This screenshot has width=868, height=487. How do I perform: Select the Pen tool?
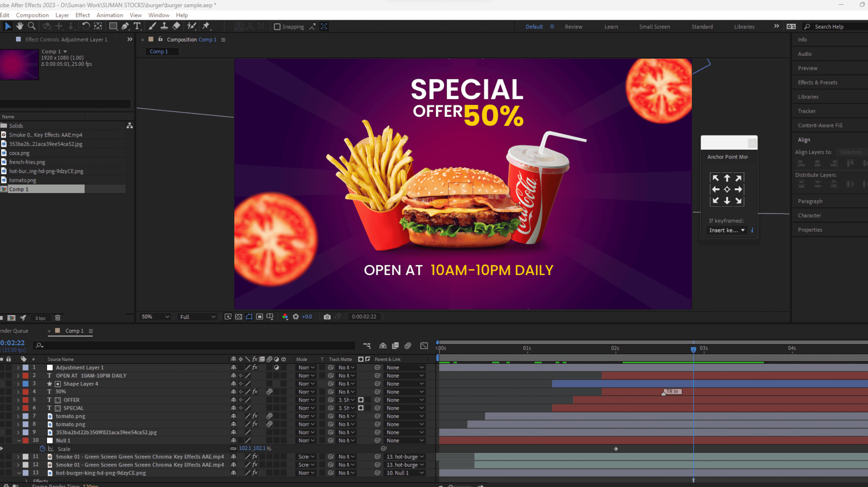125,26
